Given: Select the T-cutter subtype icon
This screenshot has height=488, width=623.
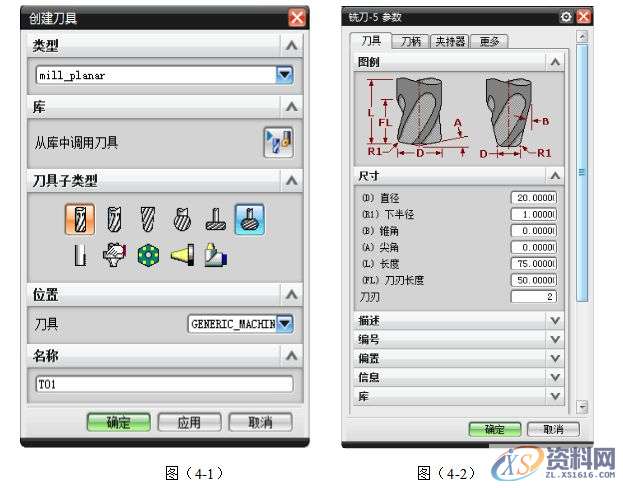Looking at the screenshot, I should (216, 220).
